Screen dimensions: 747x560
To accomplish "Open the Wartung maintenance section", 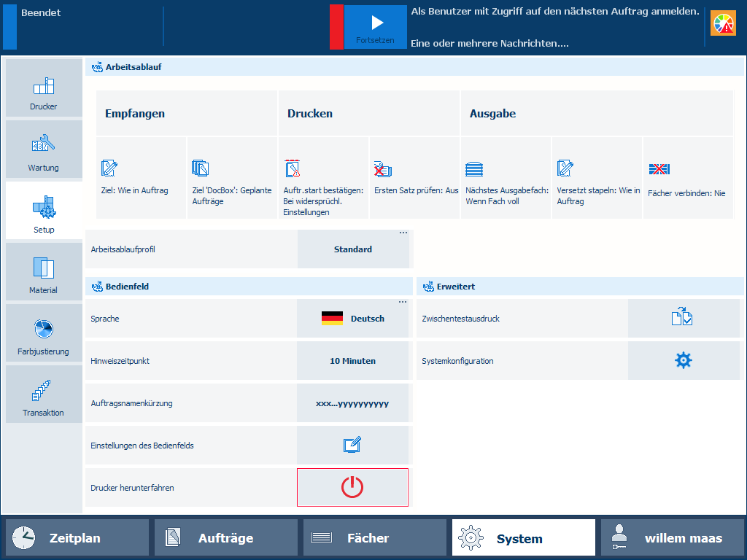I will [x=44, y=149].
